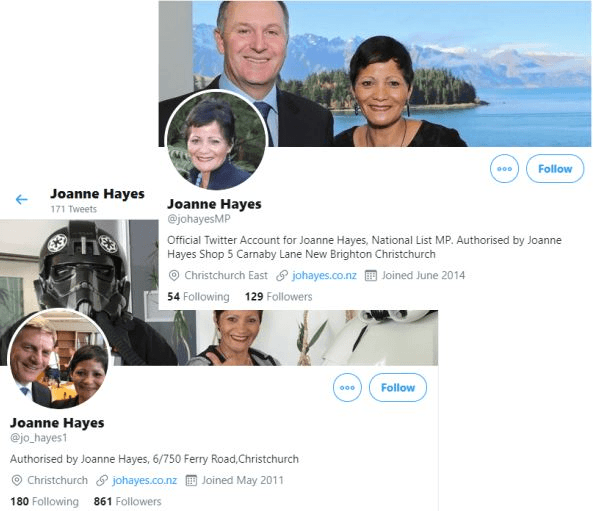Open the circular avatar of @jo_hayes1
The height and width of the screenshot is (511, 593).
click(59, 359)
